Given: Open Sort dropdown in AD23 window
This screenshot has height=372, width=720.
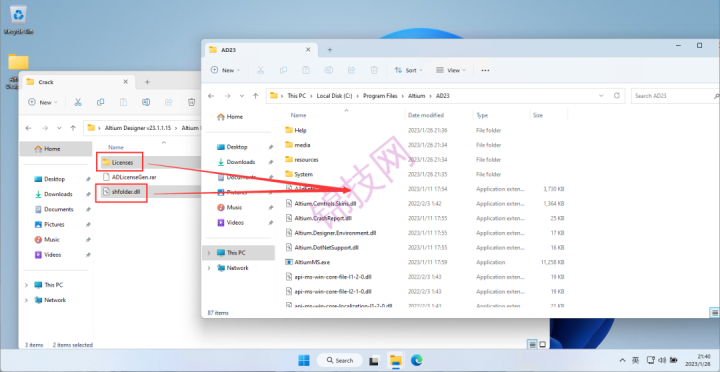Looking at the screenshot, I should [x=408, y=70].
